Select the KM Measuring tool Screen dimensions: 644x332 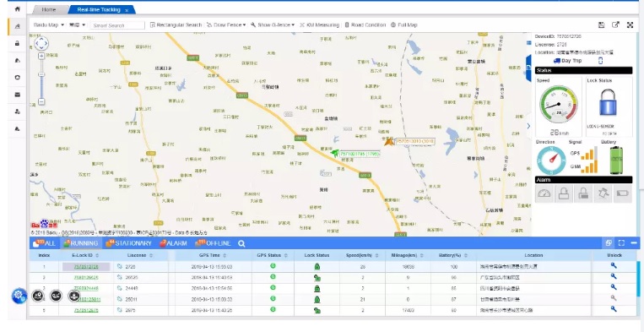click(x=320, y=25)
